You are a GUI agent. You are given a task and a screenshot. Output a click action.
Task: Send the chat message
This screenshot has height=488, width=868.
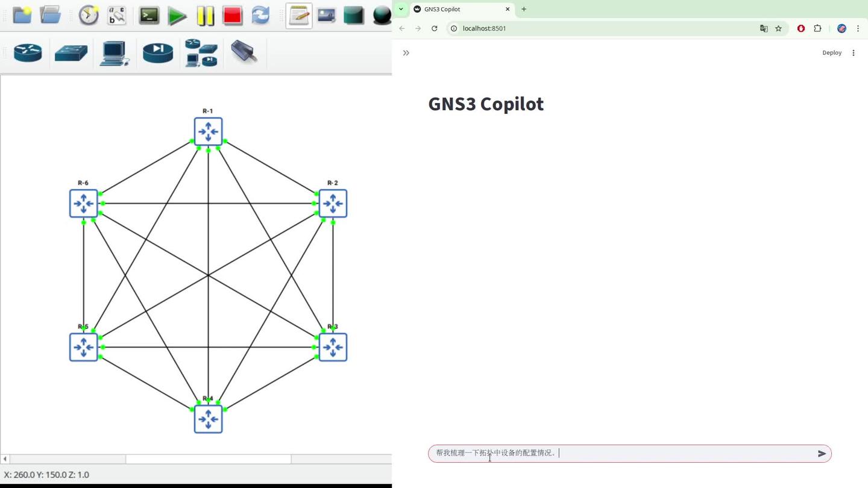pos(822,454)
